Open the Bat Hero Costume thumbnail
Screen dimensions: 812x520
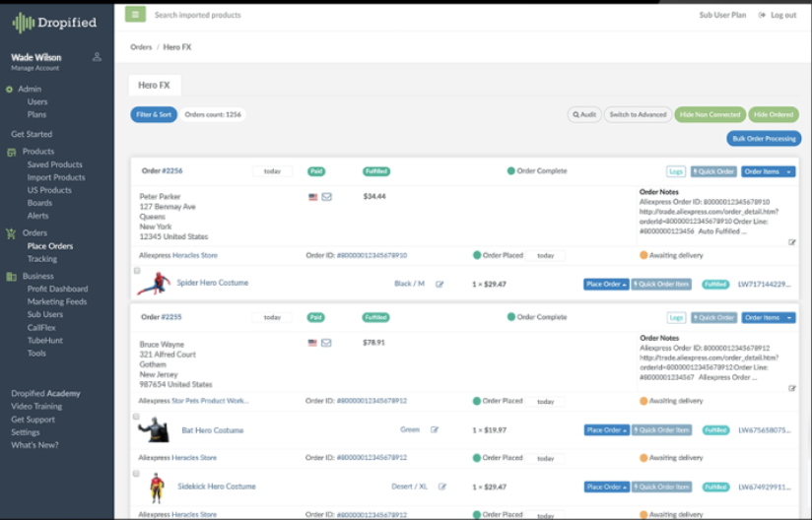click(154, 429)
